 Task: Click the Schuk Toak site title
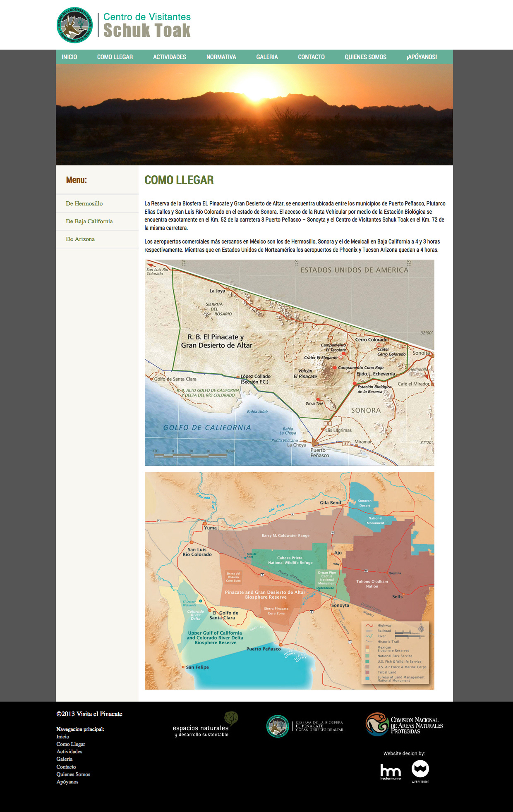[147, 30]
